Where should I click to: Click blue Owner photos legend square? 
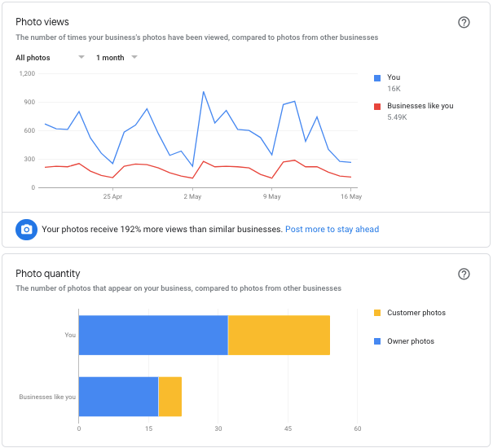377,341
